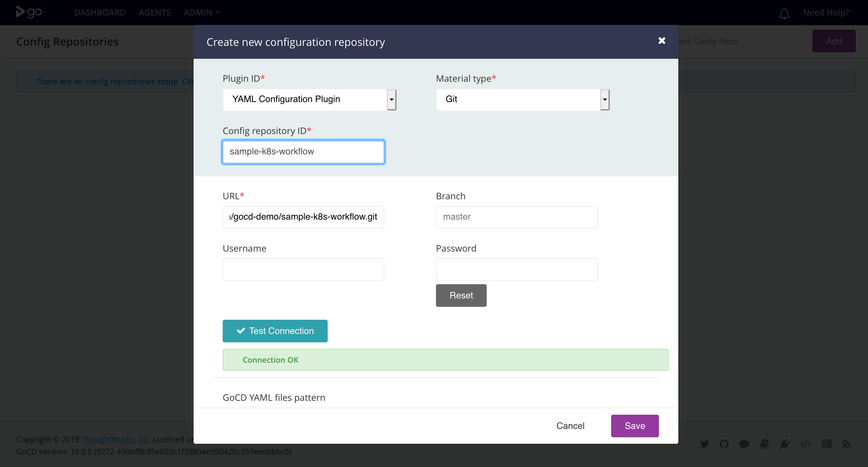Reset the password field
Image resolution: width=868 pixels, height=467 pixels.
click(x=461, y=295)
